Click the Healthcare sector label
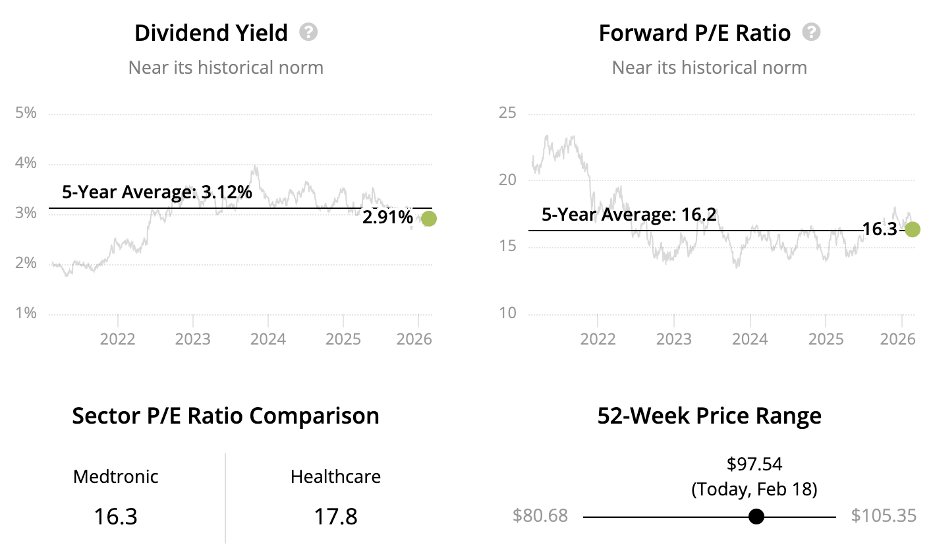 (335, 476)
